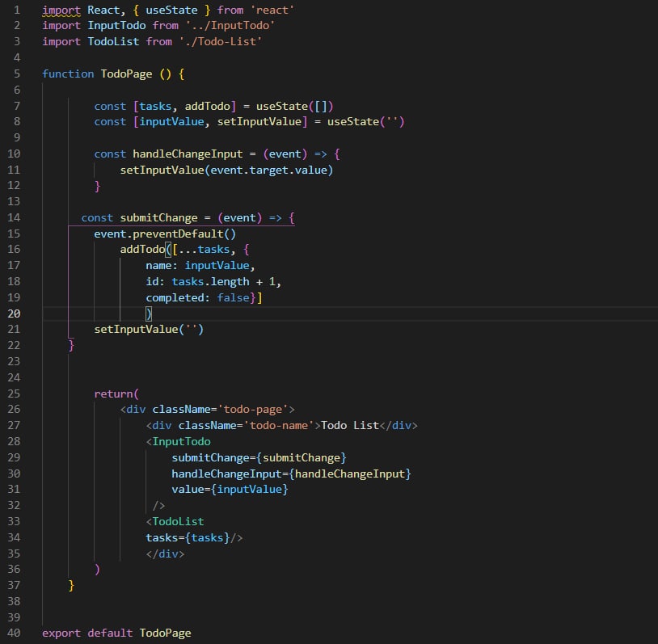This screenshot has width=658, height=644.
Task: Click 'export default TodoPage' on line 40
Action: 116,633
